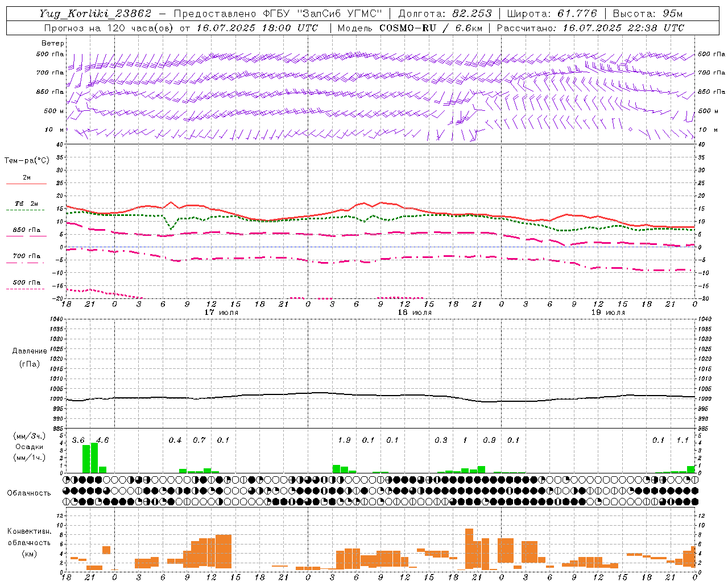
Task: Click the 0.9 precipitation total
Action: click(x=489, y=440)
